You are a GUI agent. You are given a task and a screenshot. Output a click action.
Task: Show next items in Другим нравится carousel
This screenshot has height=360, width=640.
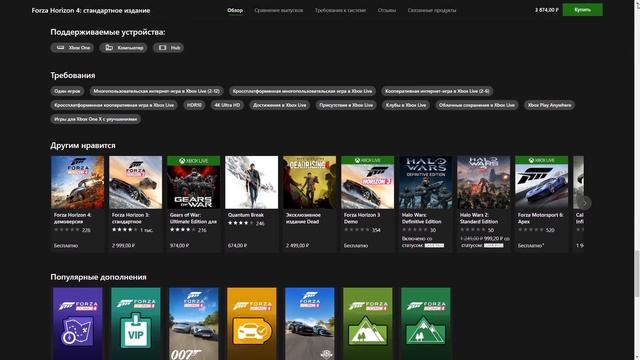coord(584,203)
